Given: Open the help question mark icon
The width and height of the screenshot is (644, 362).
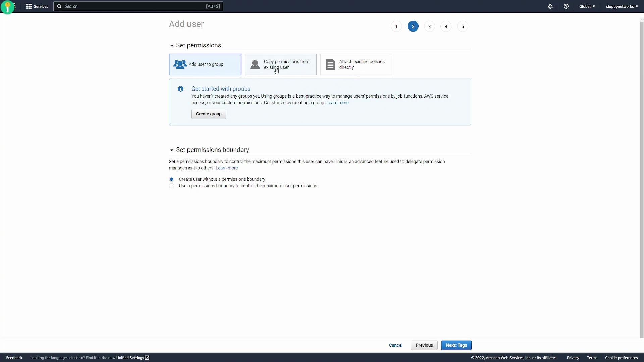Looking at the screenshot, I should (566, 6).
